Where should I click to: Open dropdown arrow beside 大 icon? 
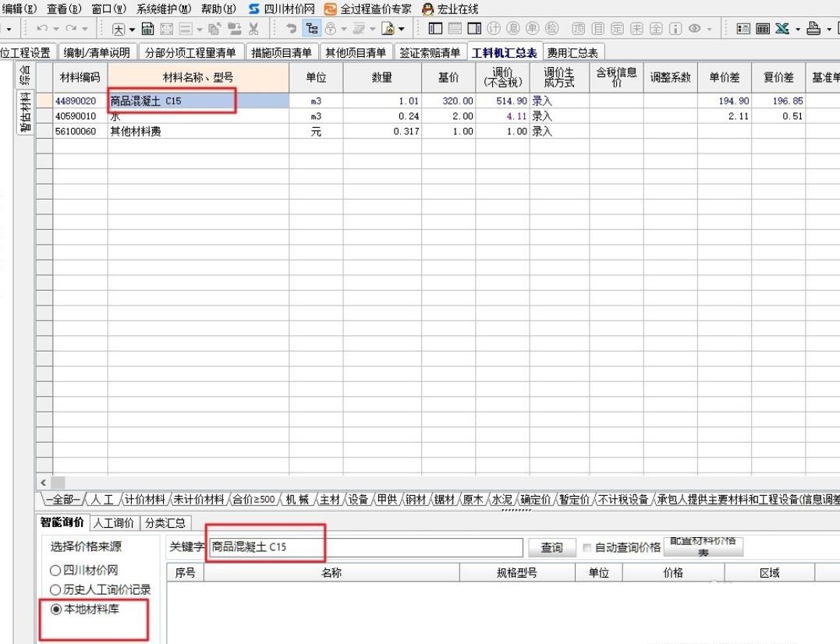click(x=132, y=30)
